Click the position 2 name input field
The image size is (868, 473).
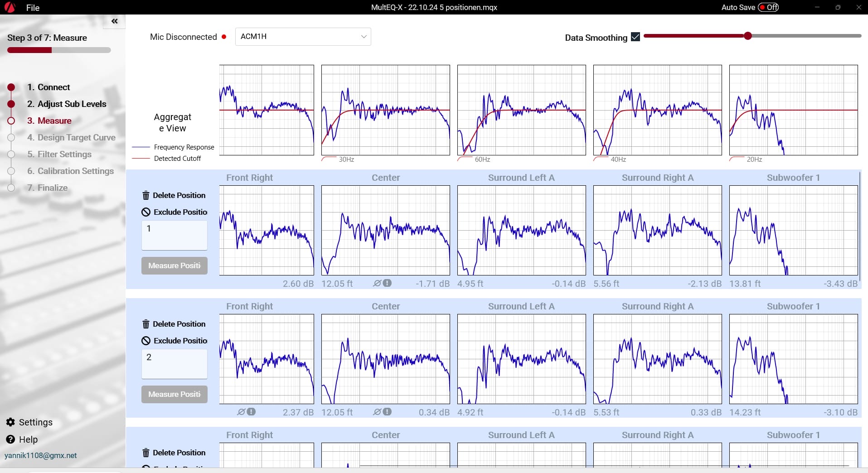(175, 363)
